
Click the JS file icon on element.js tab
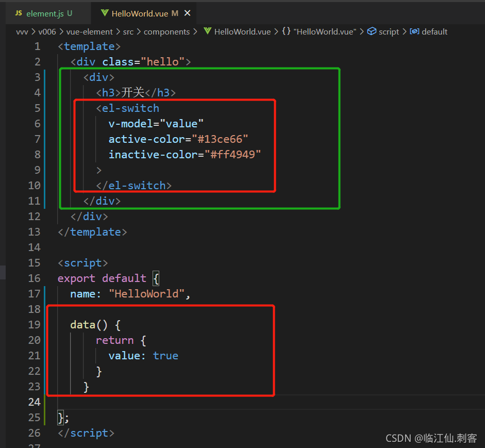19,13
